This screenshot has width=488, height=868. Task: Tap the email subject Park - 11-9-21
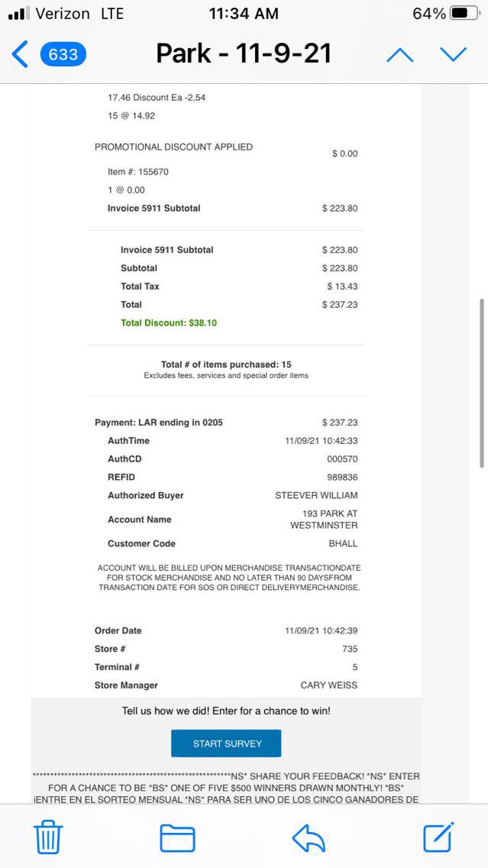point(244,53)
